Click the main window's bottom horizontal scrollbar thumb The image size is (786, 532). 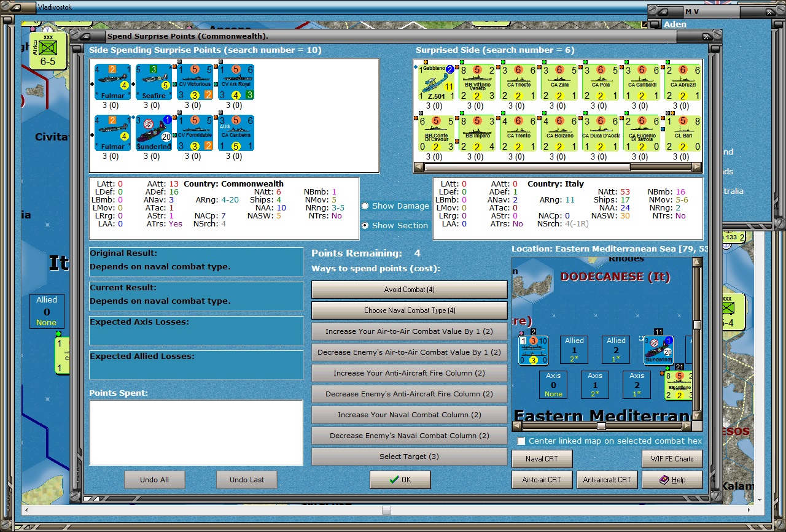coord(386,510)
